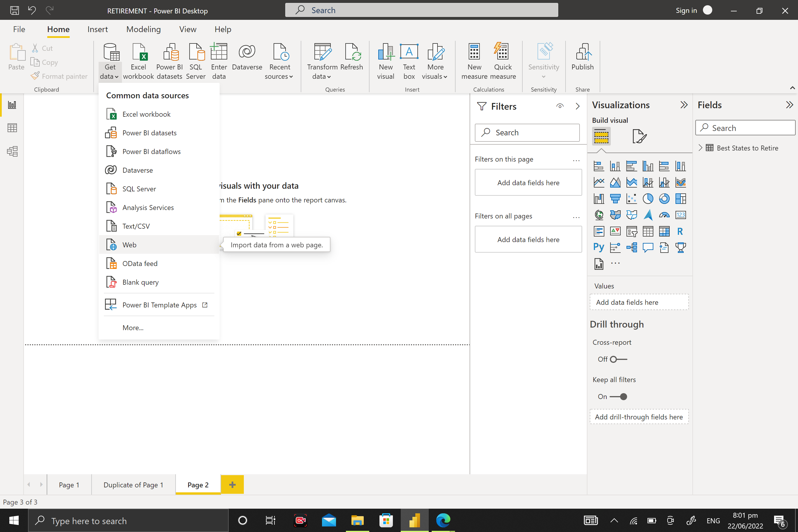Open the Model view in left sidebar
Image resolution: width=798 pixels, height=532 pixels.
point(12,151)
